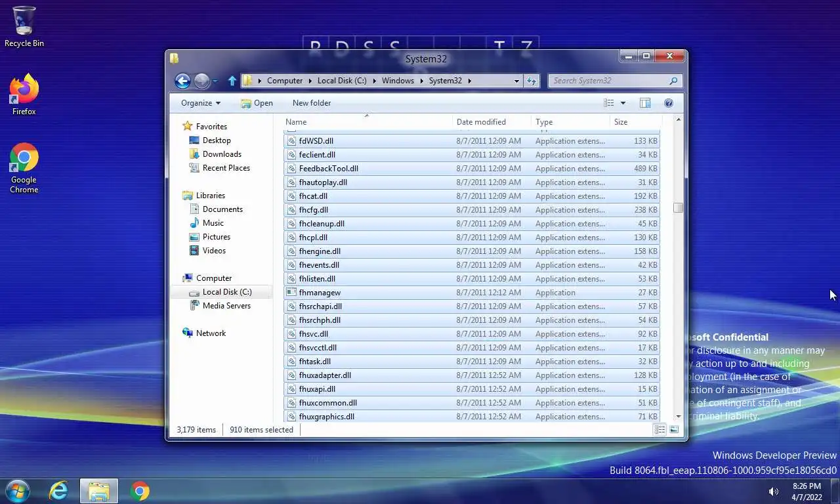Switch to large icons view in status bar

674,430
